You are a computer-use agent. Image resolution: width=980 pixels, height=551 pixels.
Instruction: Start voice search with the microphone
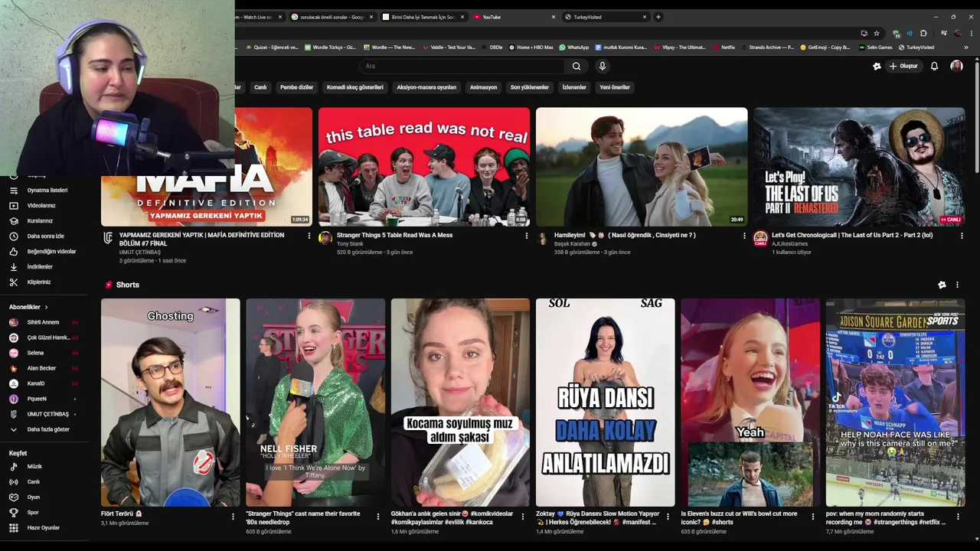click(603, 66)
